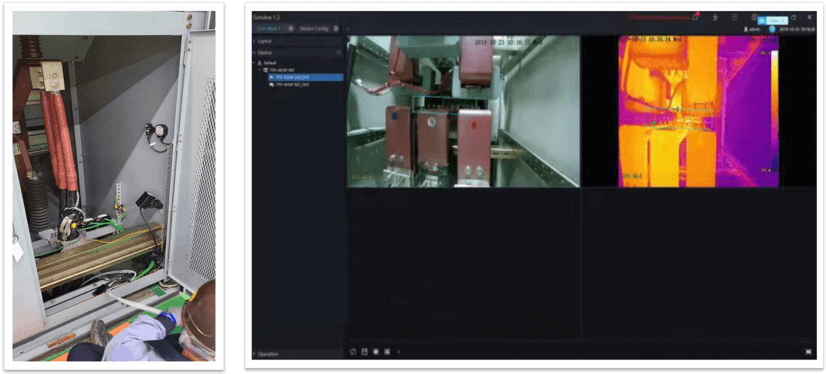This screenshot has height=374, width=826.
Task: Expand more layout options chevron
Action: point(399,351)
